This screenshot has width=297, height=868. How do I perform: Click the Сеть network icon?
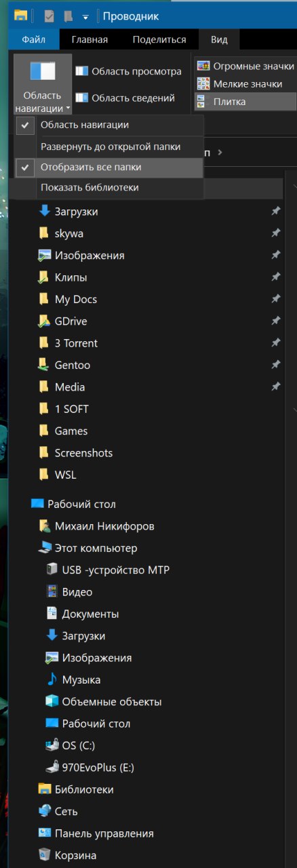click(45, 811)
